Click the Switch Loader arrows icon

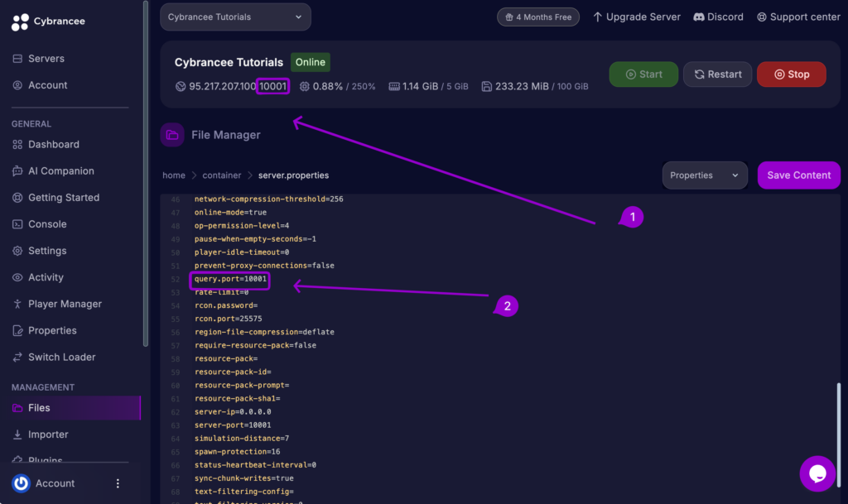[x=17, y=357]
